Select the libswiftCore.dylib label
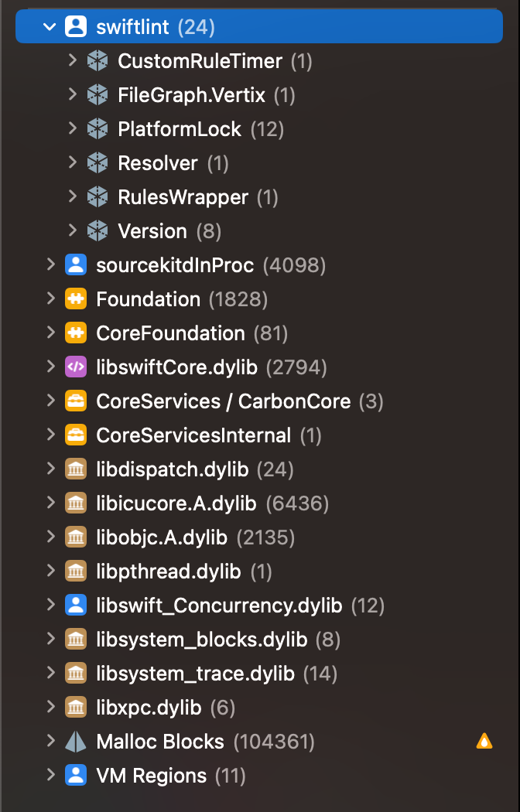The height and width of the screenshot is (812, 520). tap(176, 367)
